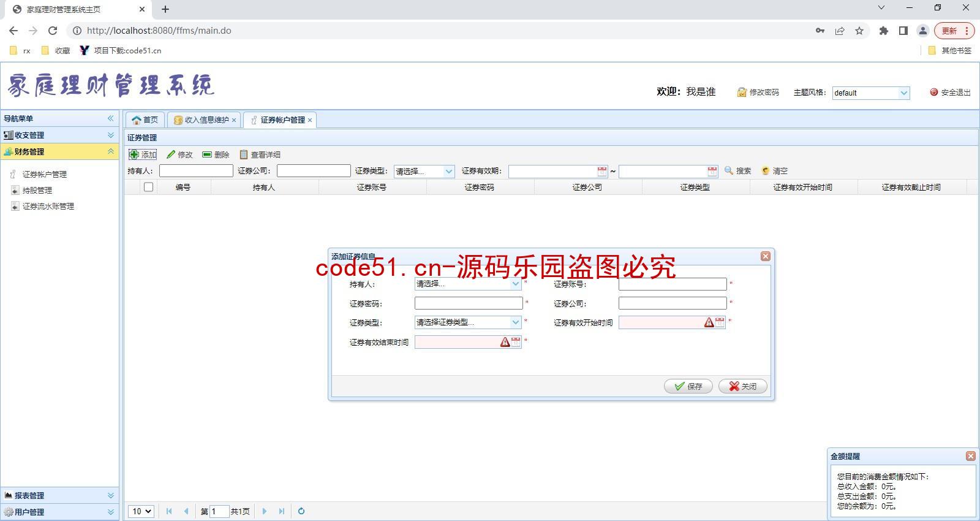Screen dimensions: 980x521
Task: Close the 证券帐户管理 tab
Action: click(310, 120)
